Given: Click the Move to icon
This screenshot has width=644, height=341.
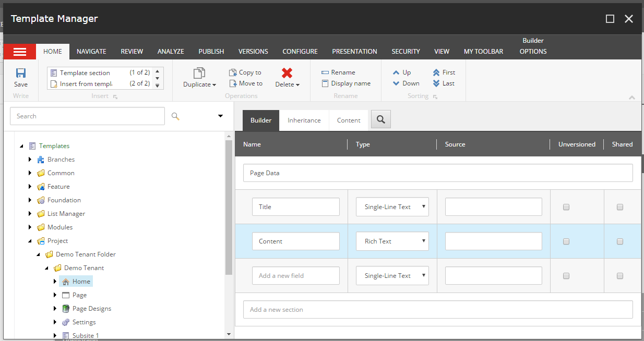Looking at the screenshot, I should coord(233,83).
